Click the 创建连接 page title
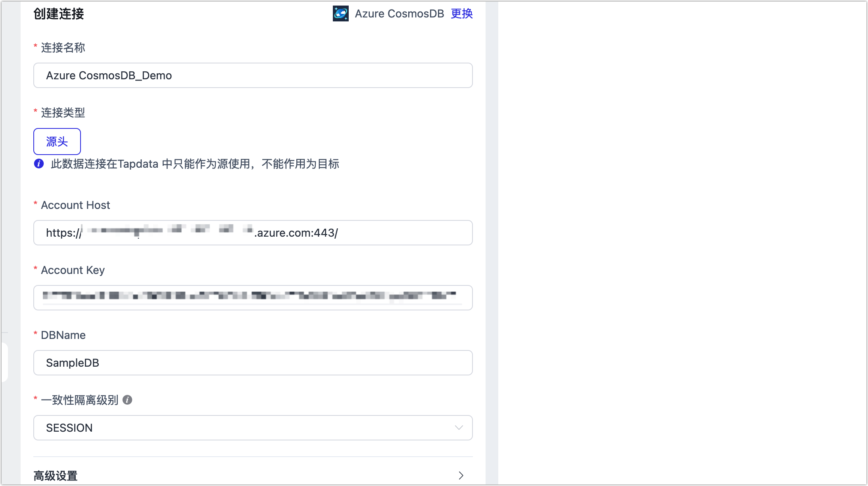The image size is (868, 486). click(58, 14)
